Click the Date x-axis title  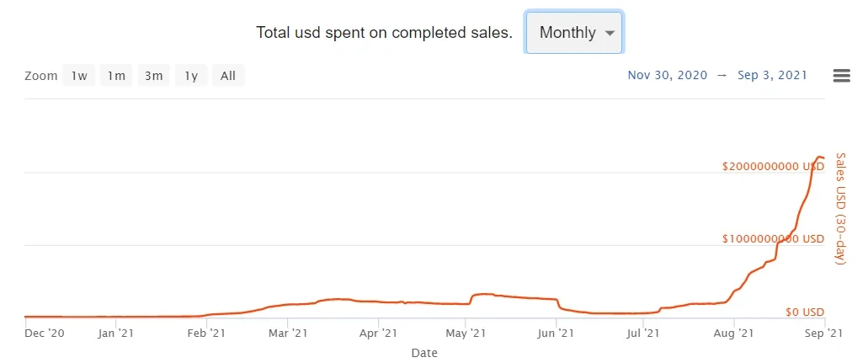423,353
